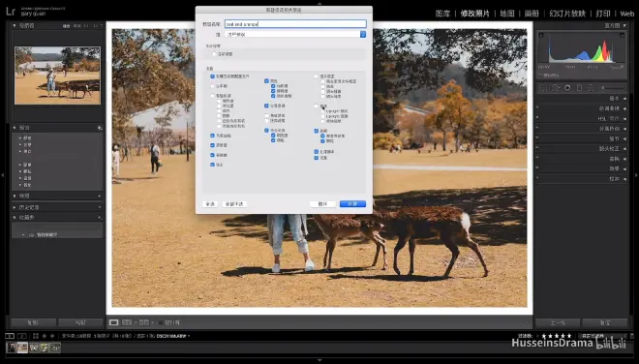Click the Cancel button in dialog
Image resolution: width=639 pixels, height=364 pixels.
(322, 204)
